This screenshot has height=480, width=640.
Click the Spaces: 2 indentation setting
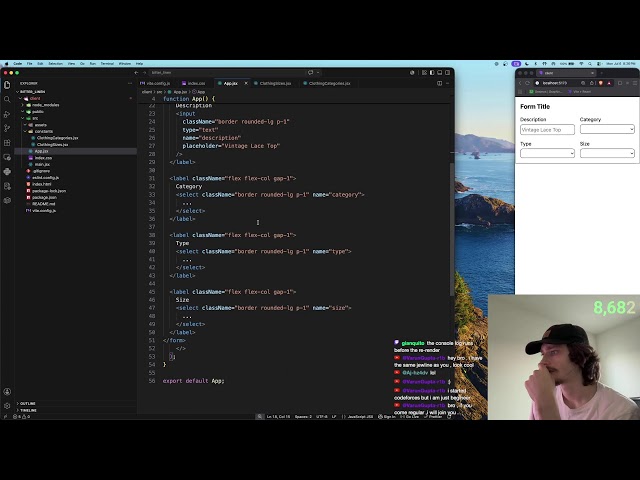303,417
